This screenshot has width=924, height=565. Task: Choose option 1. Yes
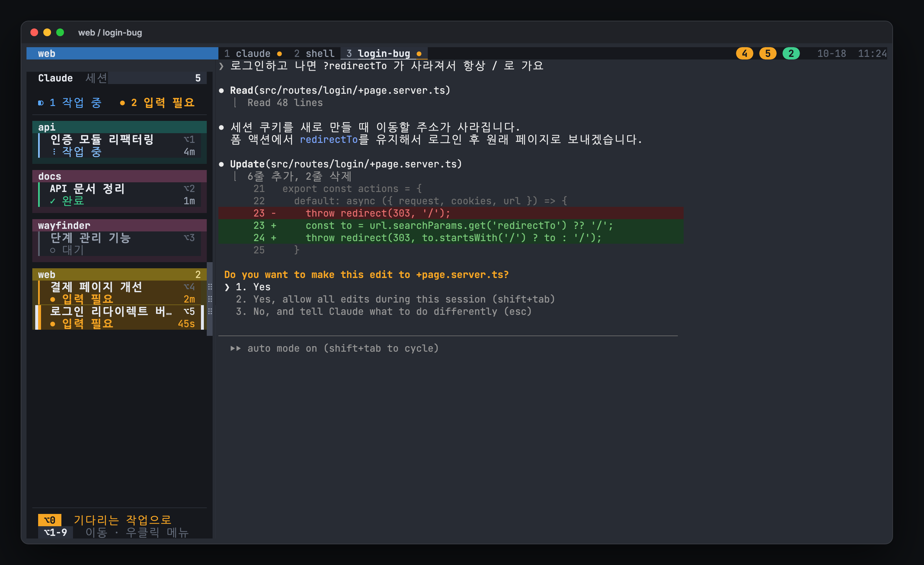(x=247, y=287)
